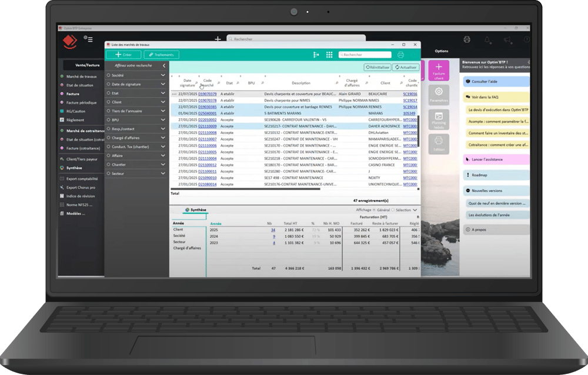Click the pink Facture client tile
588x375 pixels.
pyautogui.click(x=439, y=71)
